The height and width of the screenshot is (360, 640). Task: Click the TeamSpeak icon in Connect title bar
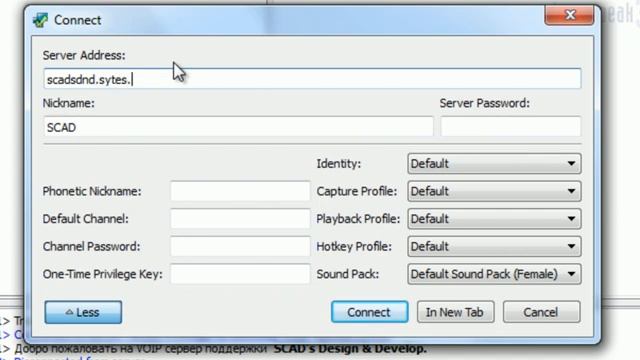(x=40, y=20)
